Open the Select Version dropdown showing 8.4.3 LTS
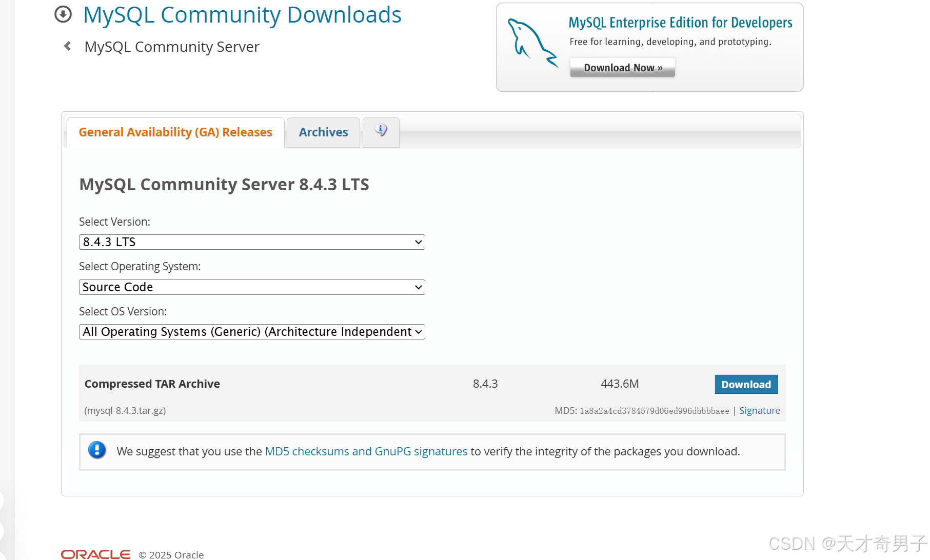The height and width of the screenshot is (560, 930). coord(252,242)
